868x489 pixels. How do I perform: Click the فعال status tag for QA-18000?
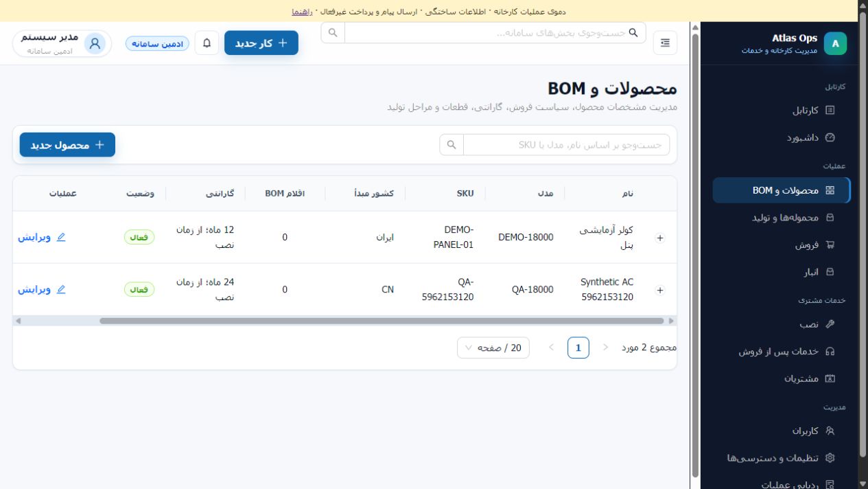(x=139, y=290)
